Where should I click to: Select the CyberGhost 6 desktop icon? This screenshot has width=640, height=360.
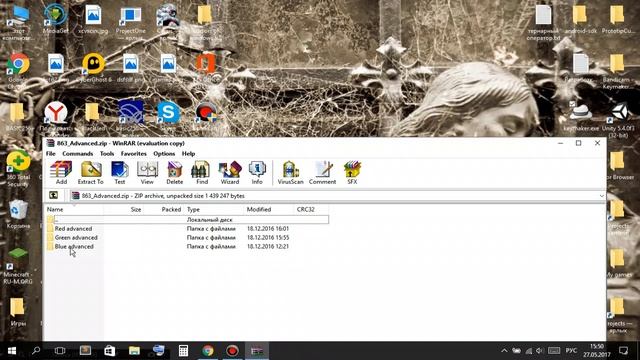[x=93, y=69]
